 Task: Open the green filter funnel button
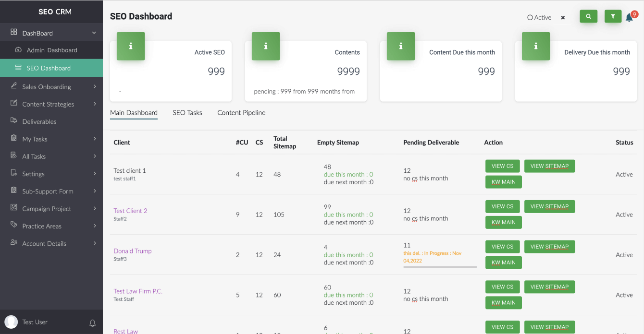[x=613, y=16]
